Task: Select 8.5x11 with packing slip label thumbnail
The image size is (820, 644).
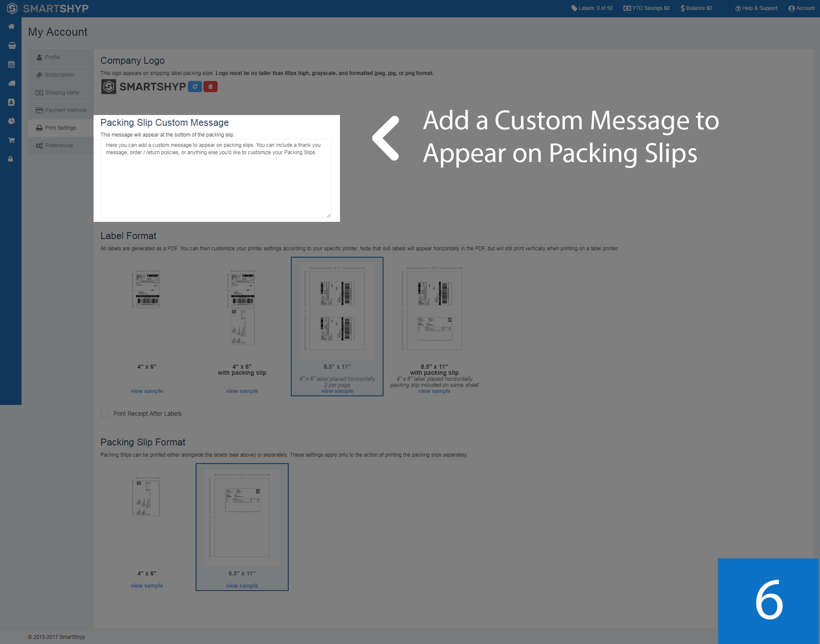Action: pyautogui.click(x=432, y=309)
